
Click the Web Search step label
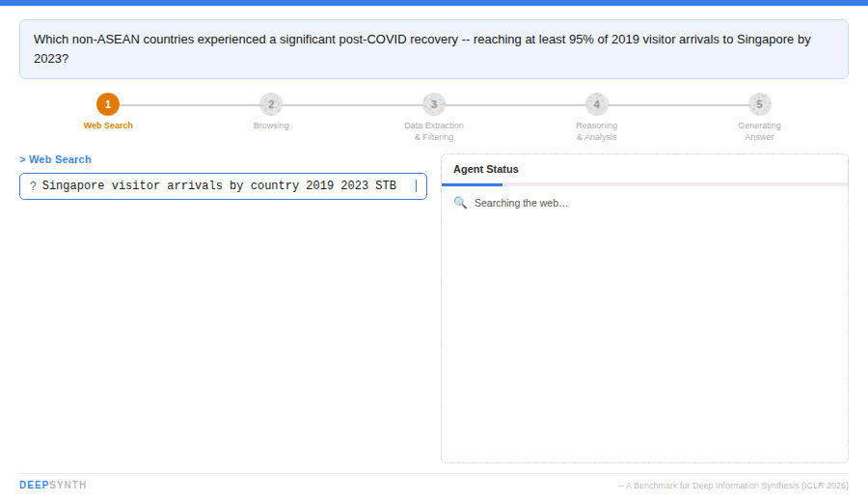click(108, 125)
